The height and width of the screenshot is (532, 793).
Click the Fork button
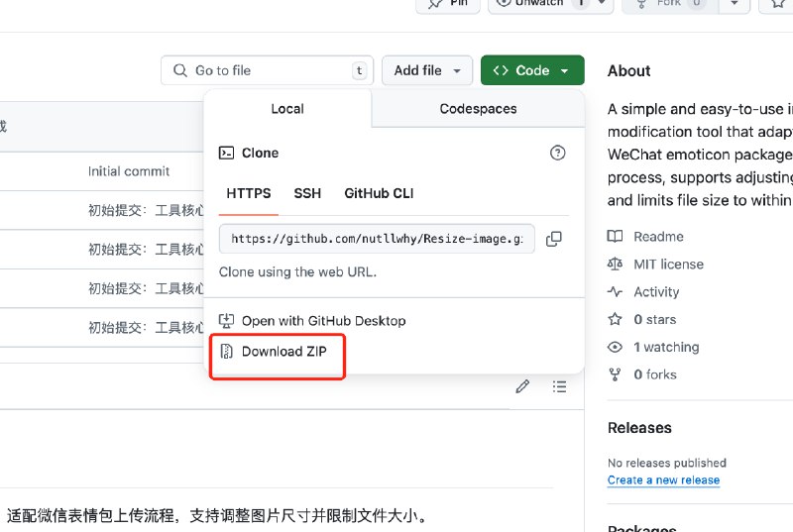click(x=671, y=4)
